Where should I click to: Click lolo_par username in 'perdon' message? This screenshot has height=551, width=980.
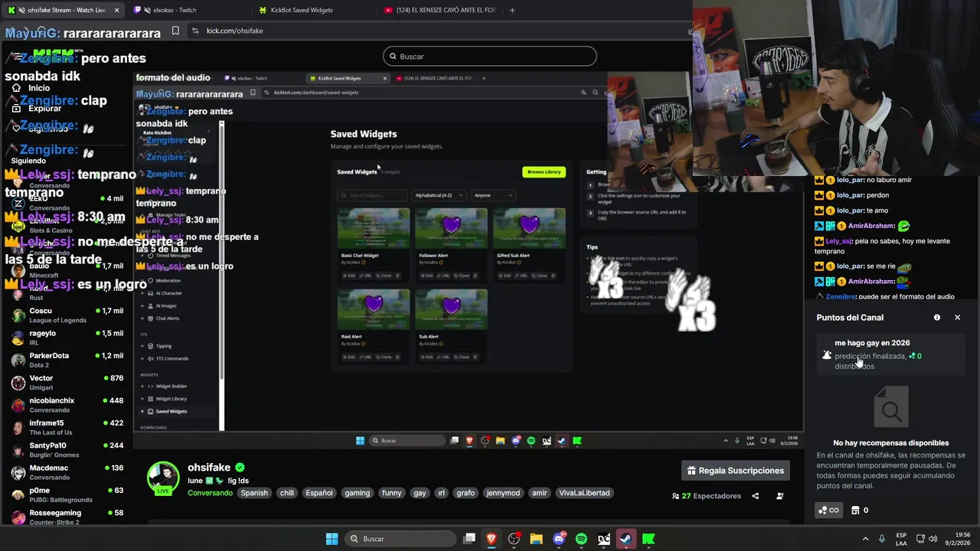coord(849,195)
